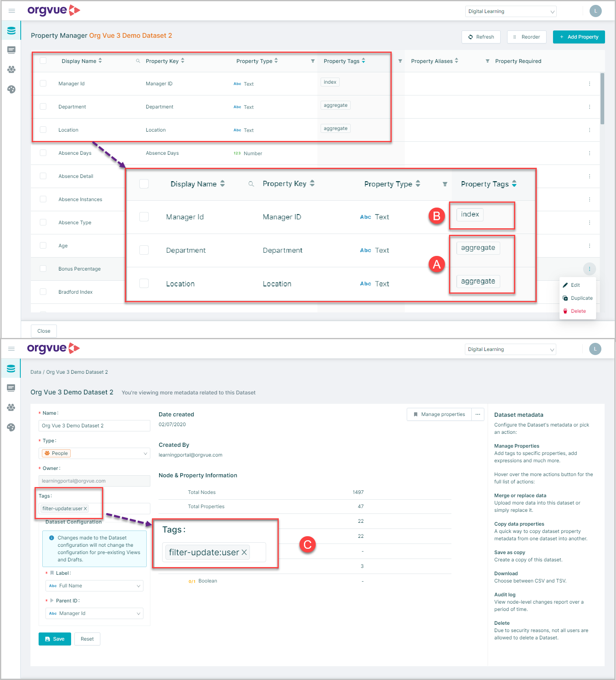The height and width of the screenshot is (680, 616).
Task: Tick the Absence Days row checkbox
Action: click(43, 153)
